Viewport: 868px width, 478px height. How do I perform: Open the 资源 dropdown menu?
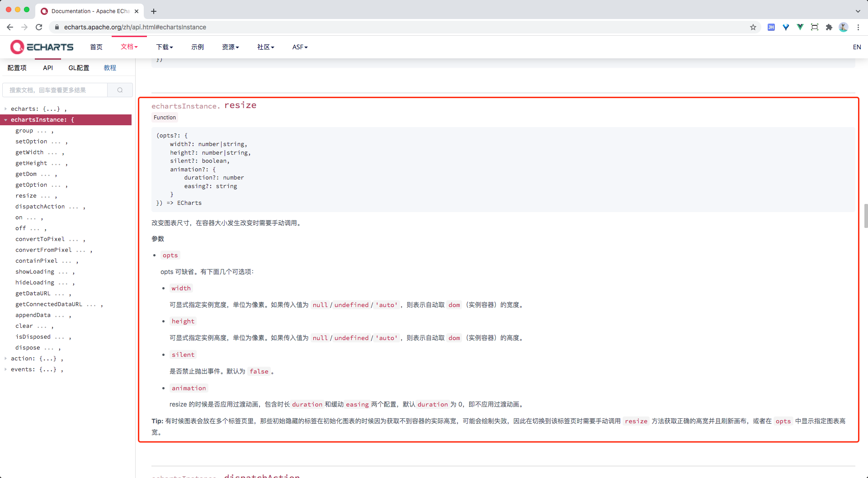point(230,47)
